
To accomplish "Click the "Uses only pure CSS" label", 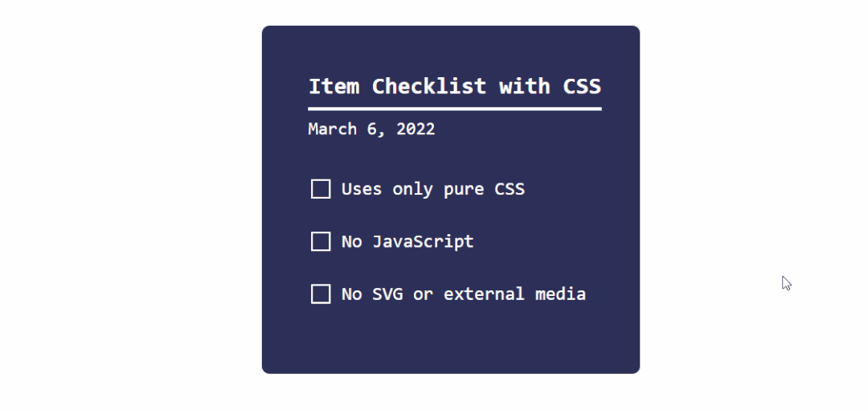I will (432, 189).
